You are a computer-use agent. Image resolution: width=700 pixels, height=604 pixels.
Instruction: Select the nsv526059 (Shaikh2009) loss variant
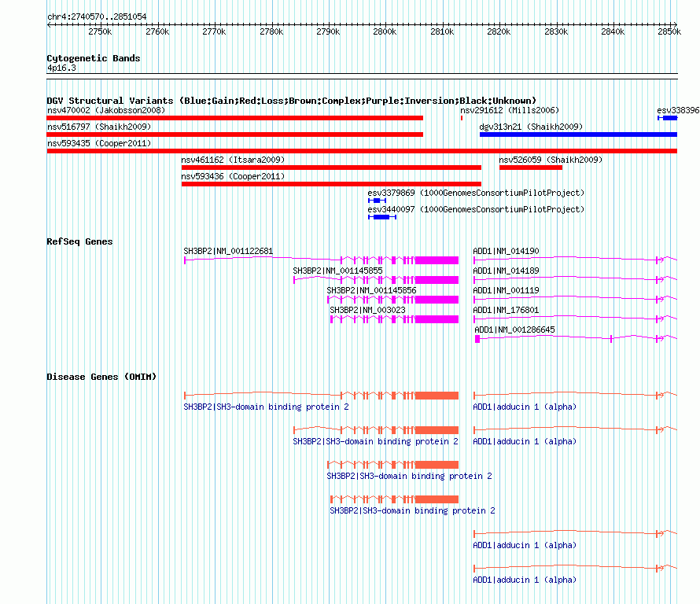click(x=531, y=168)
